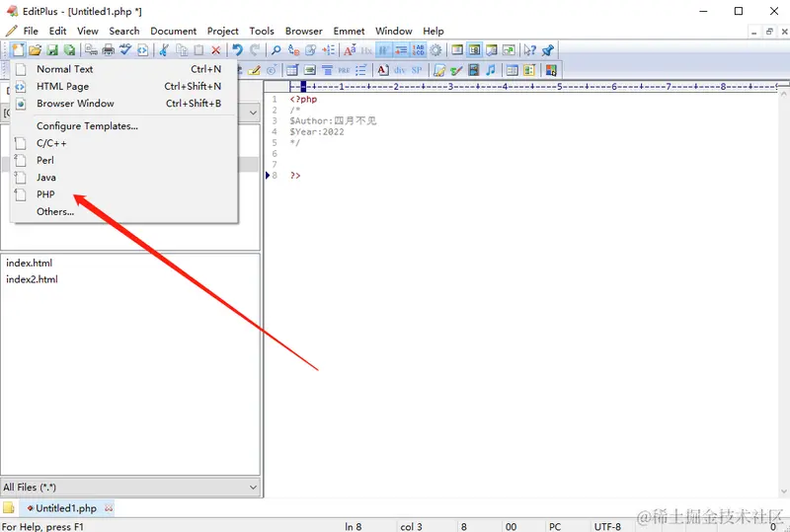790x532 pixels.
Task: Click the film strip media icon
Action: click(x=474, y=70)
